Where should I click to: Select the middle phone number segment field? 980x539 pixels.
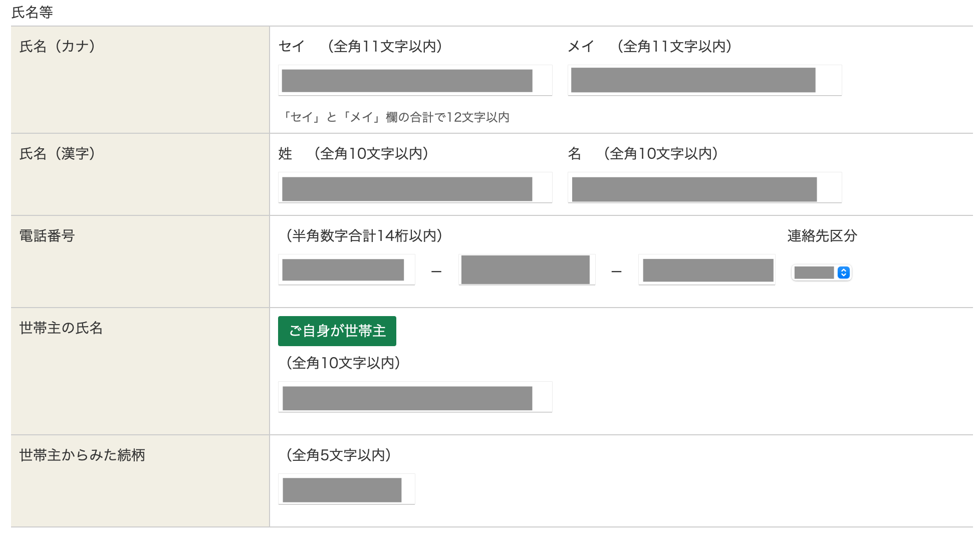coord(527,270)
